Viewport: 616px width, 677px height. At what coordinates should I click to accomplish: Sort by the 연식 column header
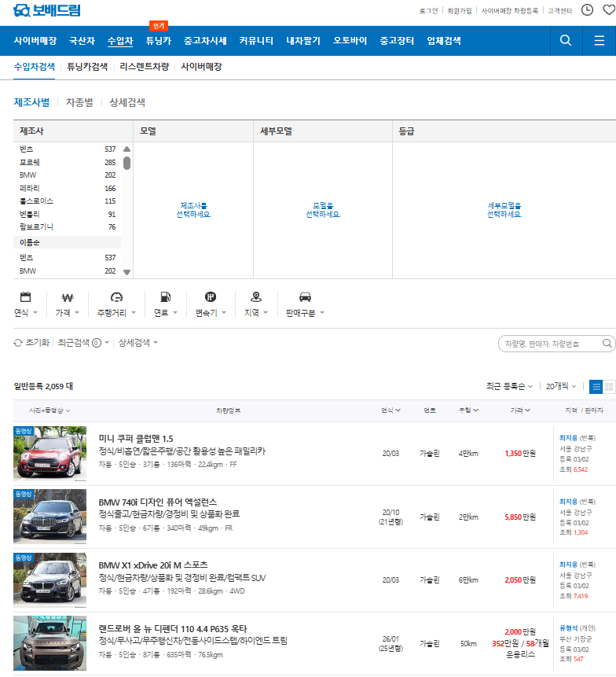click(x=390, y=410)
